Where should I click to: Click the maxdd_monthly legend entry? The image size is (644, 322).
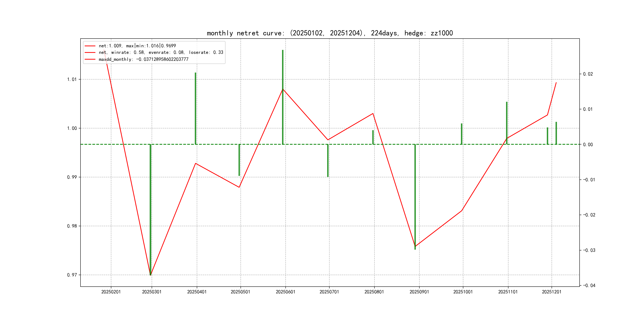point(143,59)
